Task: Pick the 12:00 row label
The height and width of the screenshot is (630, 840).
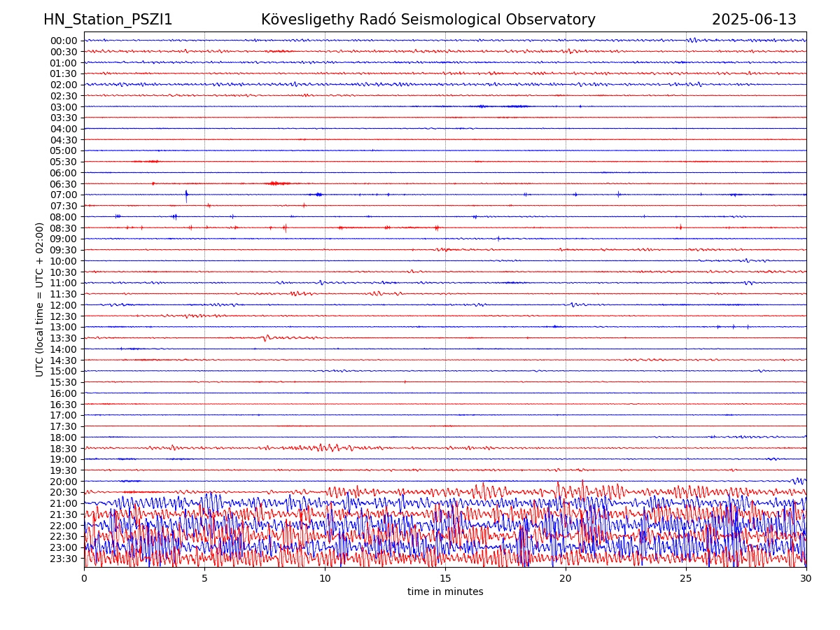Action: [x=63, y=305]
